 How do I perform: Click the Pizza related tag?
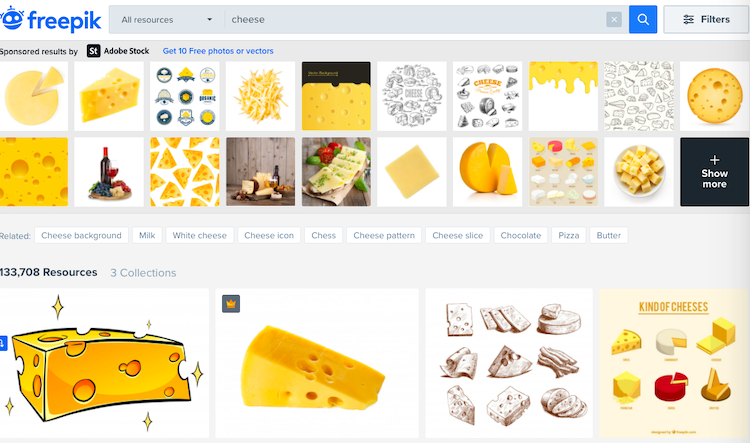click(x=569, y=235)
